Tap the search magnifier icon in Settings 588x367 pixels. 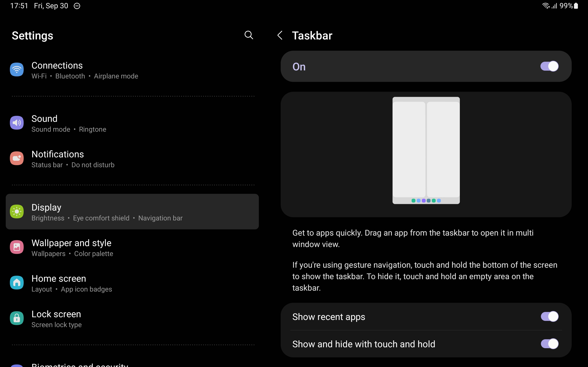249,35
